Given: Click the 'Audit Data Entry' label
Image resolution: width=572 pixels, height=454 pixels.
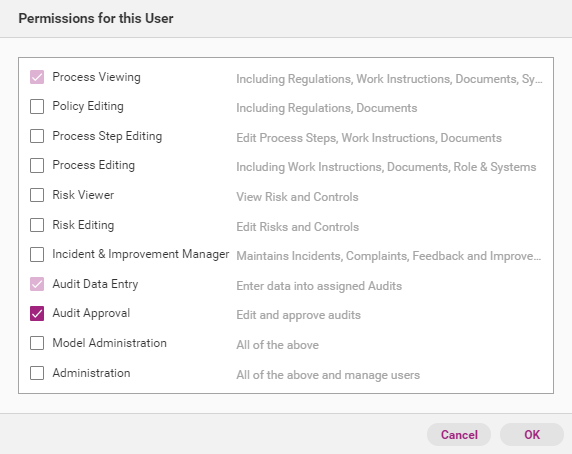Looking at the screenshot, I should click(95, 284).
